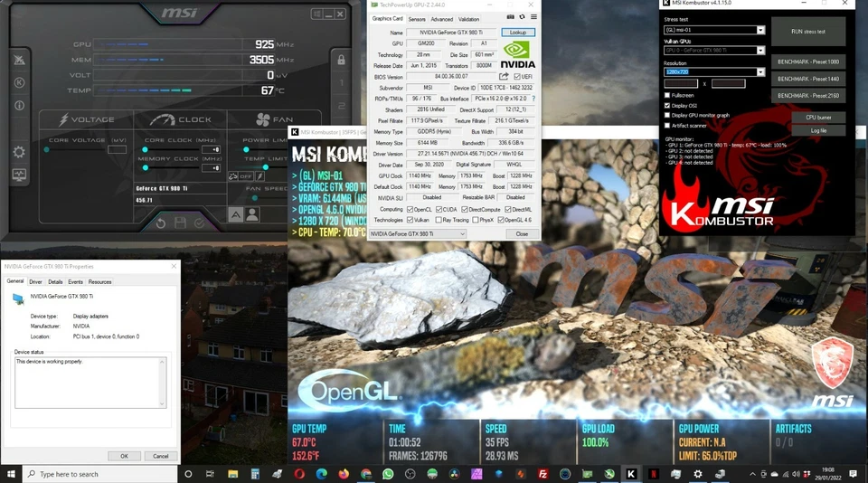Screen dimensions: 868x483
Task: Open Afterburner settings gear icon
Action: [19, 152]
